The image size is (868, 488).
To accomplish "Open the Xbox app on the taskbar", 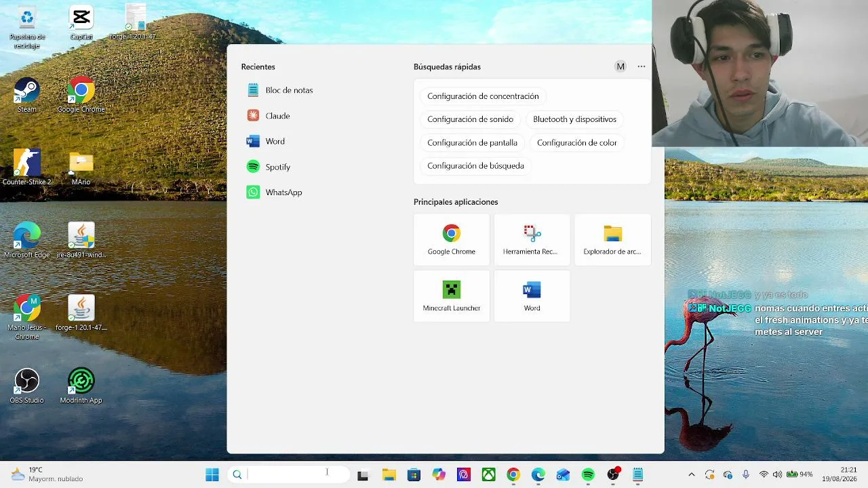I will click(x=488, y=474).
